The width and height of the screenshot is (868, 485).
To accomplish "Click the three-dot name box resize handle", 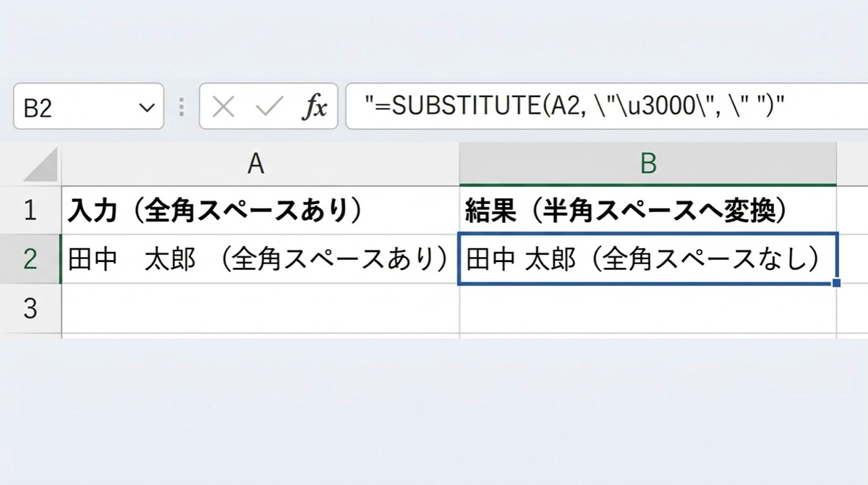I will [x=182, y=108].
